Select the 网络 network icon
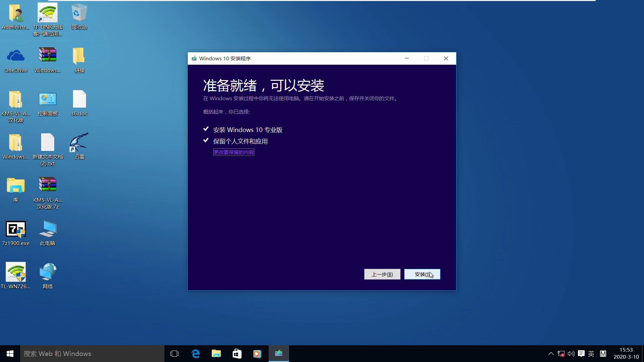 click(48, 276)
